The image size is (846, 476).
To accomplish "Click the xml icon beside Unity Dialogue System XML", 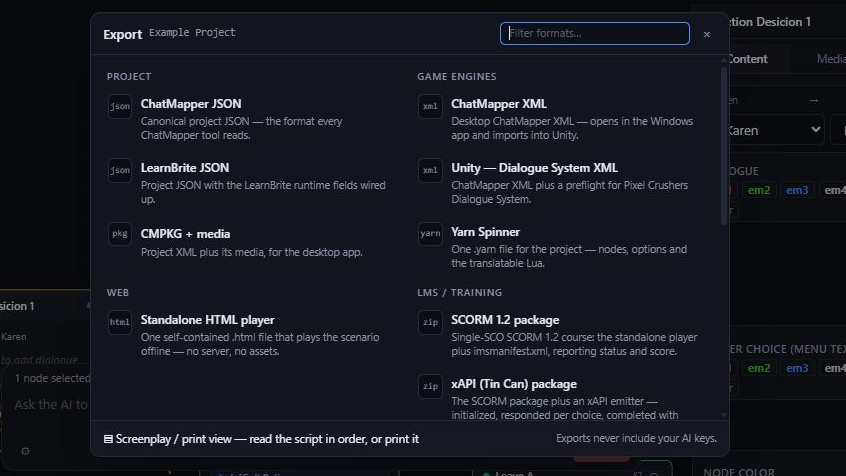I will (430, 171).
